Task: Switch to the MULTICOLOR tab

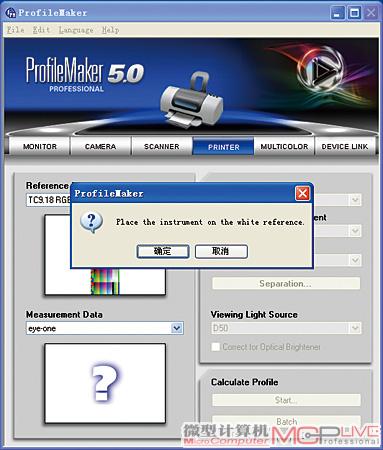Action: pos(284,146)
